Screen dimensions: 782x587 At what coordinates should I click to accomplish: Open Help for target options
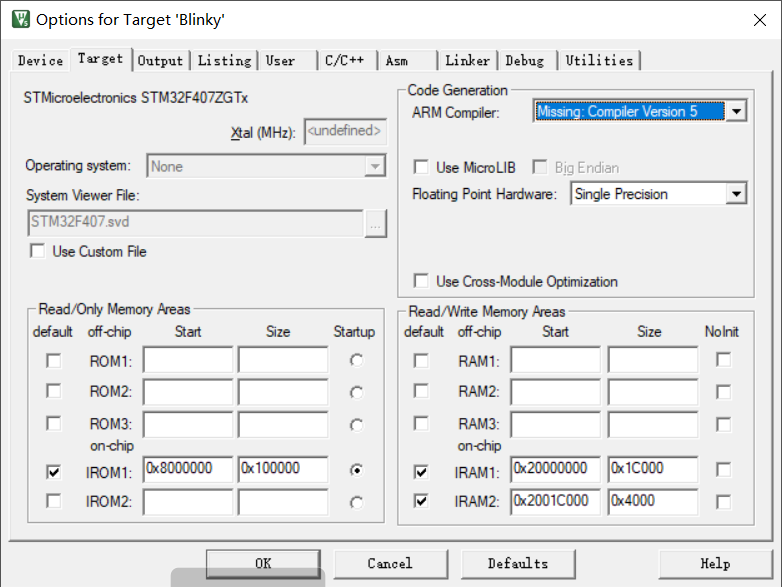715,564
